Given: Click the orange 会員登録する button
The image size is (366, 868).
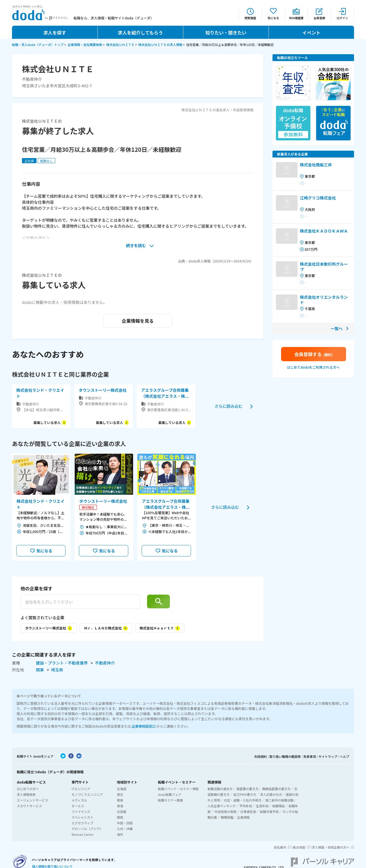Looking at the screenshot, I should click(x=314, y=354).
